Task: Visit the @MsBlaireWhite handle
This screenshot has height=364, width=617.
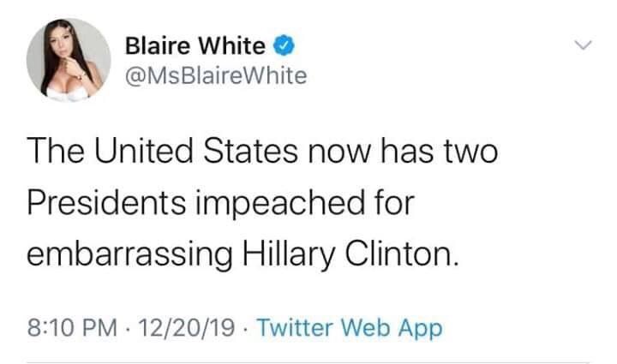Action: click(x=215, y=76)
